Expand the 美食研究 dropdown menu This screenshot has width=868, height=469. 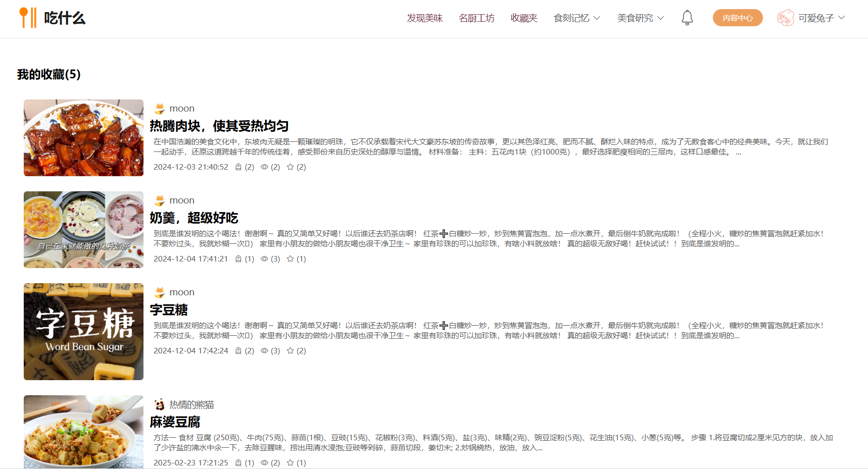tap(641, 18)
